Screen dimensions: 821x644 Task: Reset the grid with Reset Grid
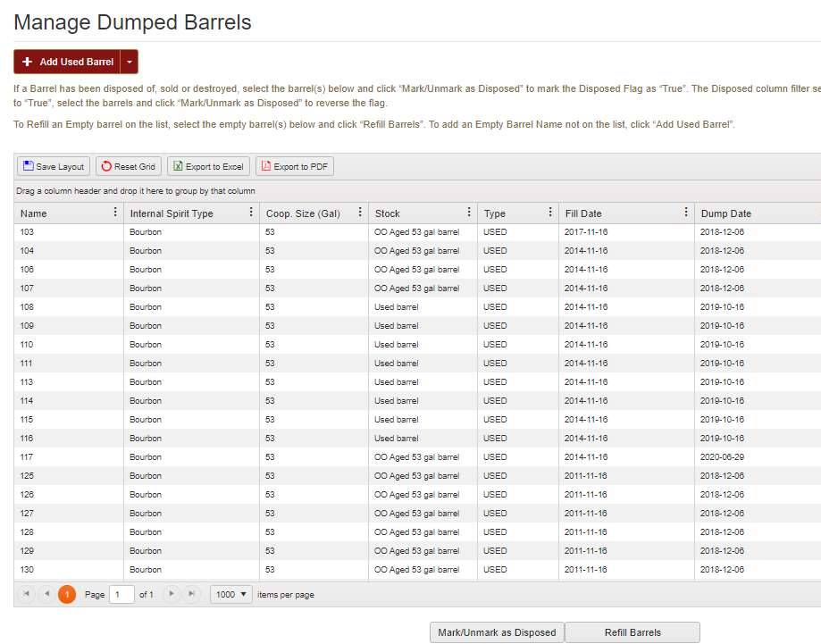129,166
